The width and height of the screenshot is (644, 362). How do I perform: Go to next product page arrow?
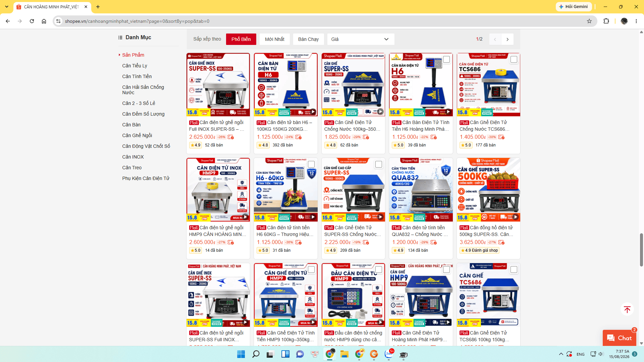(507, 39)
